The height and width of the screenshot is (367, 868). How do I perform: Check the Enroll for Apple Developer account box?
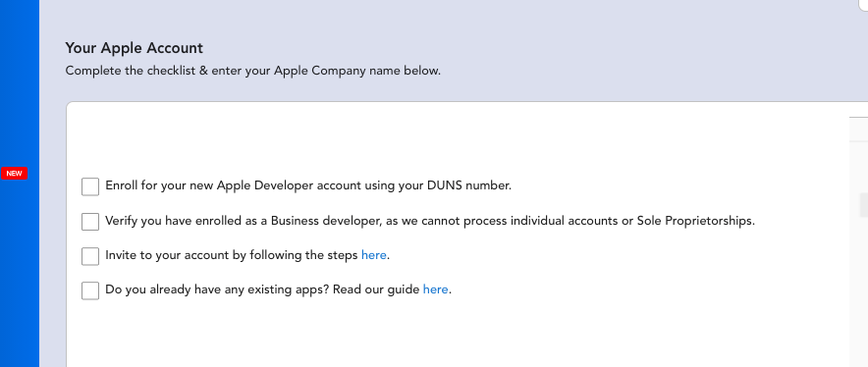click(x=90, y=186)
